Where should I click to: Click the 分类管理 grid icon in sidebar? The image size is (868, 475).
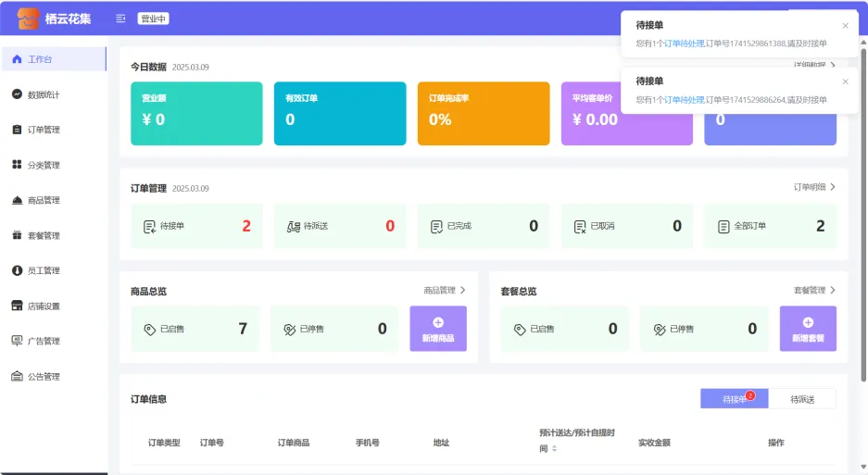click(17, 165)
